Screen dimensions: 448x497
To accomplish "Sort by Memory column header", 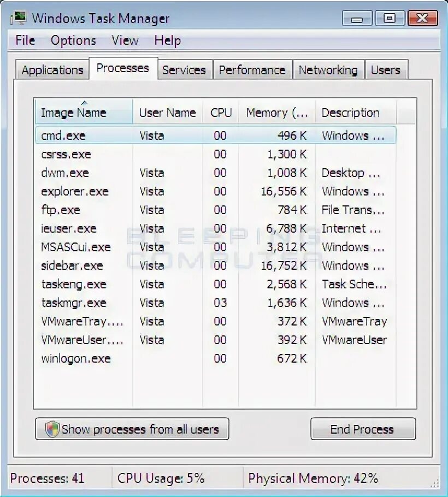I will click(277, 113).
